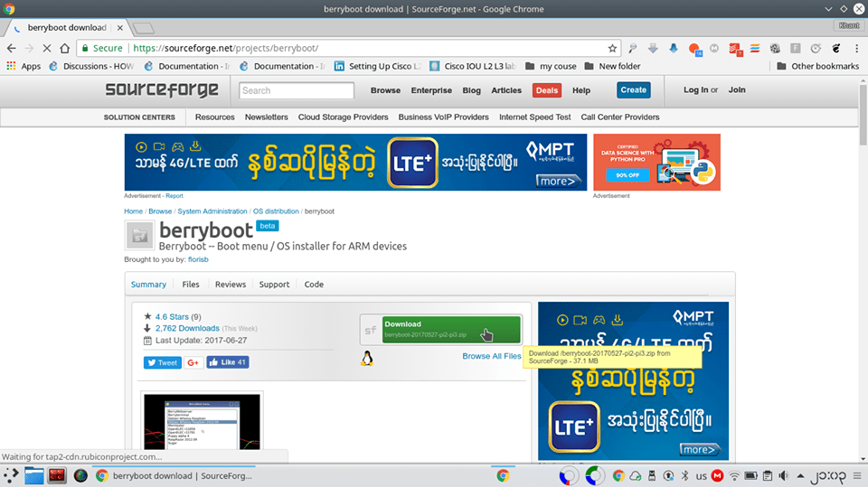Click the Join link
The image size is (868, 487).
(737, 89)
